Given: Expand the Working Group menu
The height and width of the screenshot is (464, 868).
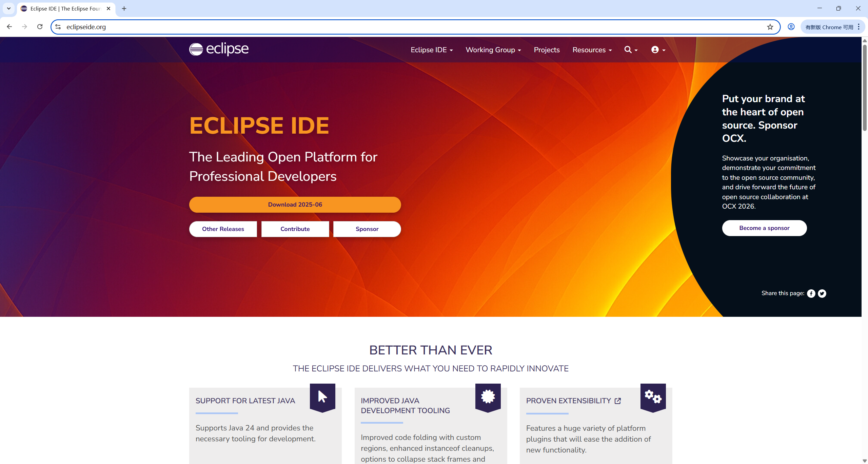Looking at the screenshot, I should [x=493, y=50].
